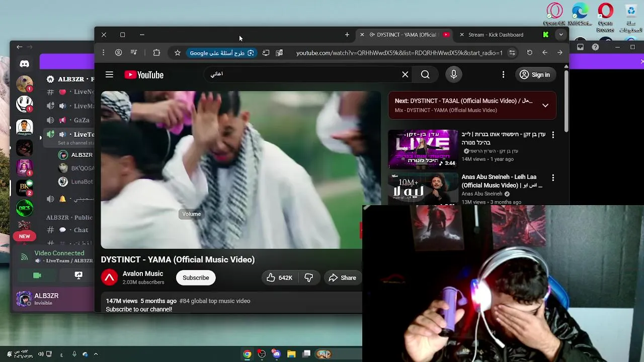644x362 pixels.
Task: Open Opera GX desktop shortcut
Action: (x=554, y=15)
